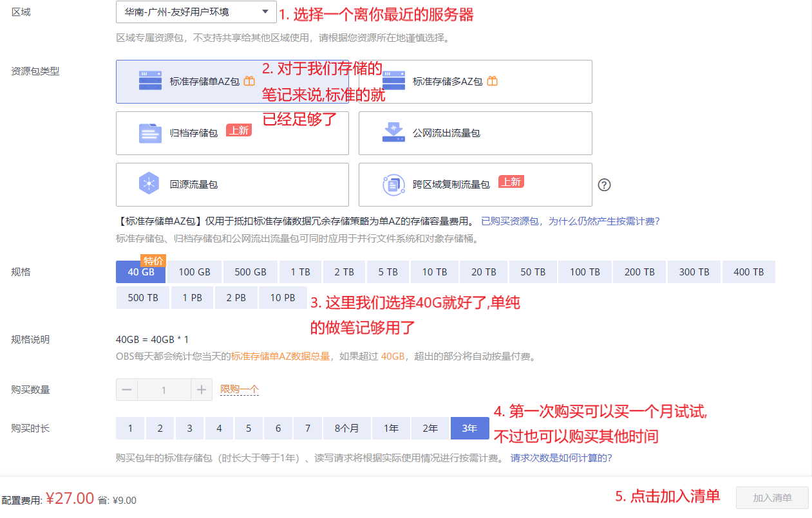Screen dimensions: 812x518
Task: Open the 限购一个 link
Action: coord(238,389)
